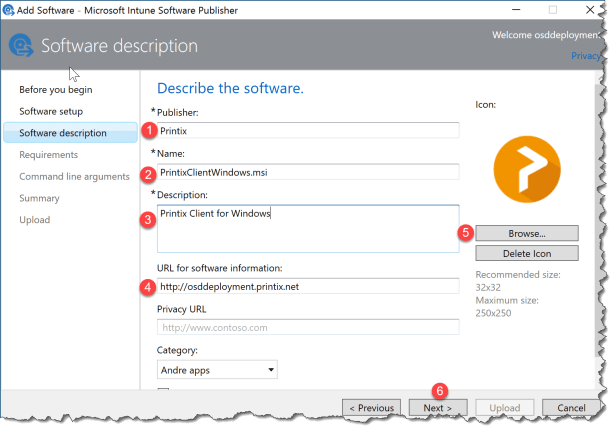The height and width of the screenshot is (431, 616).
Task: Click the URL for software information field
Action: (308, 287)
